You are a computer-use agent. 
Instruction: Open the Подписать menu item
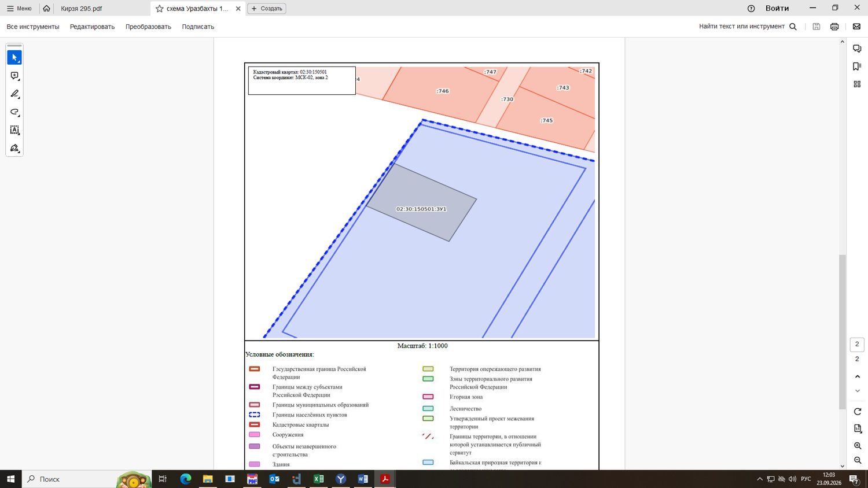[198, 27]
